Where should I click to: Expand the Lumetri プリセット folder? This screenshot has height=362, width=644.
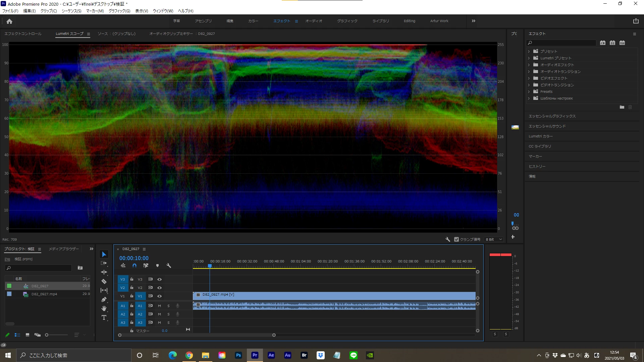tap(529, 58)
